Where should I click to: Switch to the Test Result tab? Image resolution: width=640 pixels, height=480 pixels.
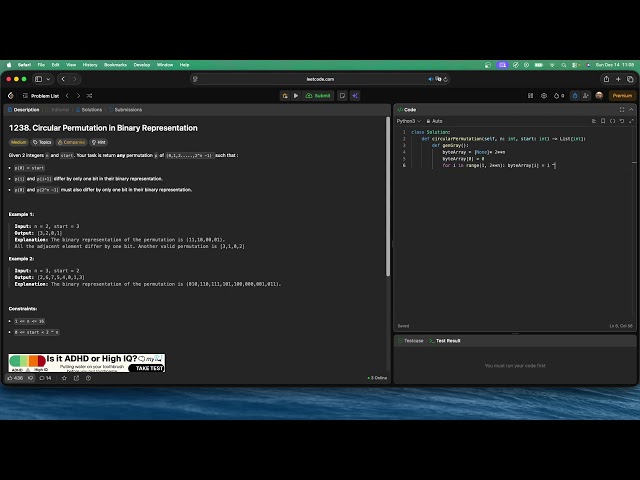(x=445, y=341)
